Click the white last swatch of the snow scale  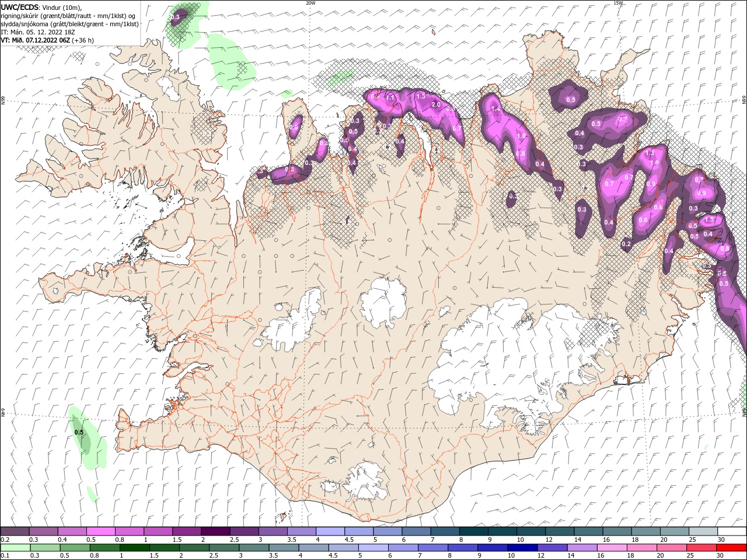(732, 531)
